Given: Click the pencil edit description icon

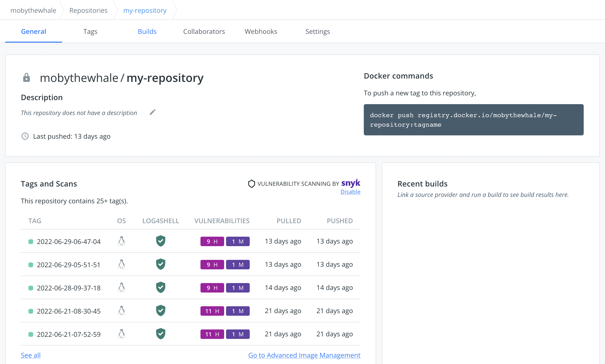Looking at the screenshot, I should [x=152, y=112].
